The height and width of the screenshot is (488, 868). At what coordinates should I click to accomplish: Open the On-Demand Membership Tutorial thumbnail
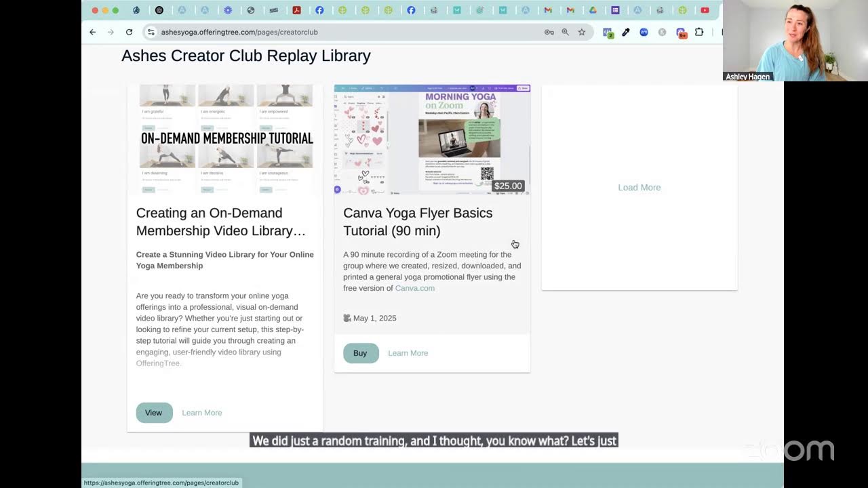pyautogui.click(x=225, y=140)
